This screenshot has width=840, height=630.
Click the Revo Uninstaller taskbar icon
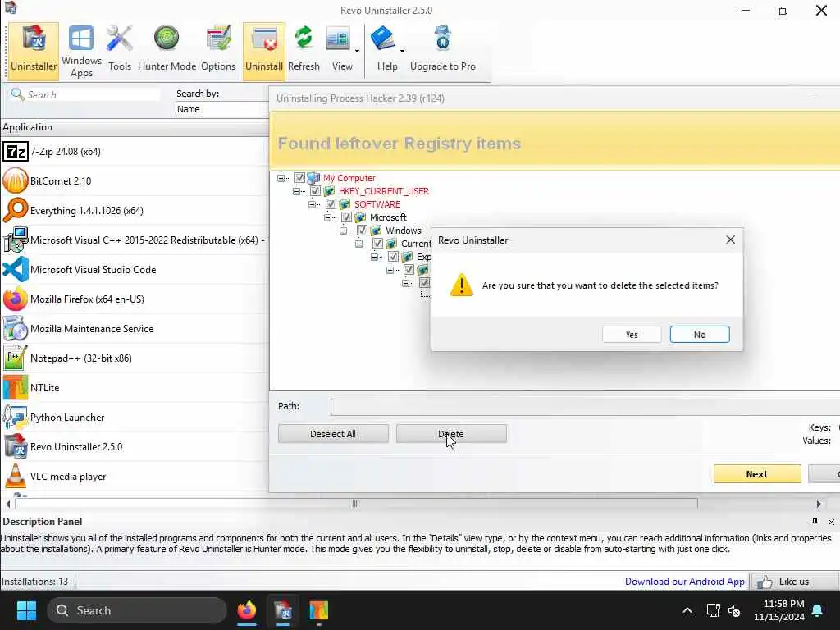click(x=283, y=610)
